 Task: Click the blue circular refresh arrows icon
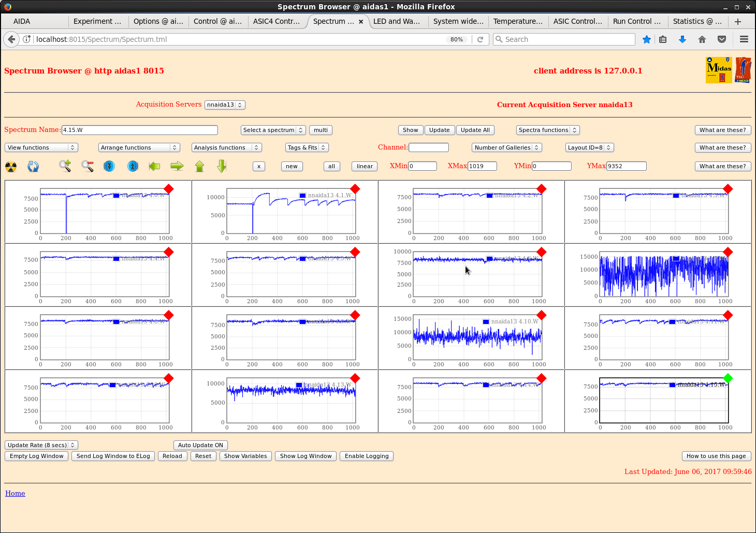pyautogui.click(x=33, y=167)
